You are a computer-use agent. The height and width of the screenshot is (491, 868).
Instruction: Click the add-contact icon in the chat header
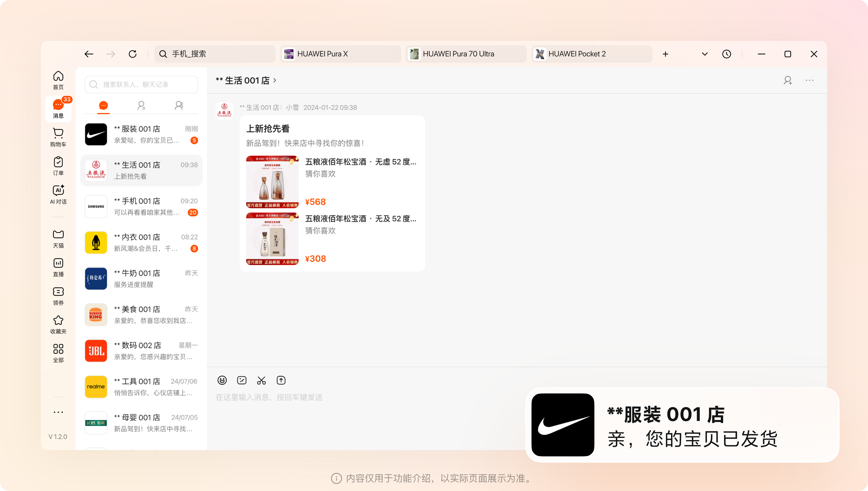tap(788, 80)
